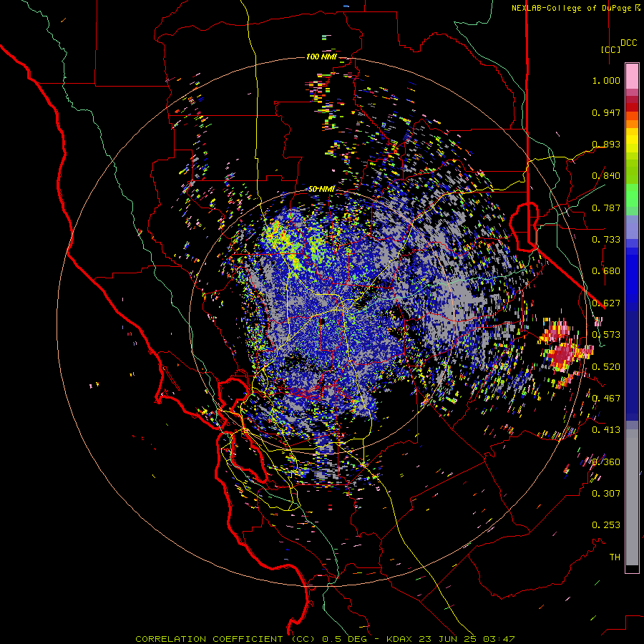
Task: Click the 0.893 legend value
Action: click(x=606, y=144)
